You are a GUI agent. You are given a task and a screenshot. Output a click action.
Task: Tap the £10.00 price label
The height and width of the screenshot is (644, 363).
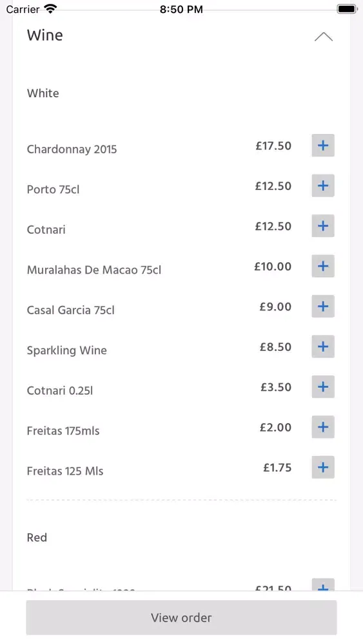(273, 267)
